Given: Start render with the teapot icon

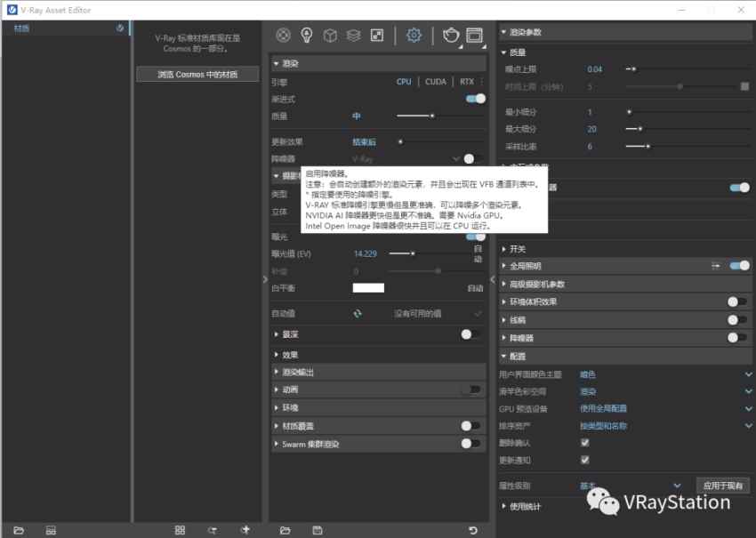Looking at the screenshot, I should click(x=451, y=36).
